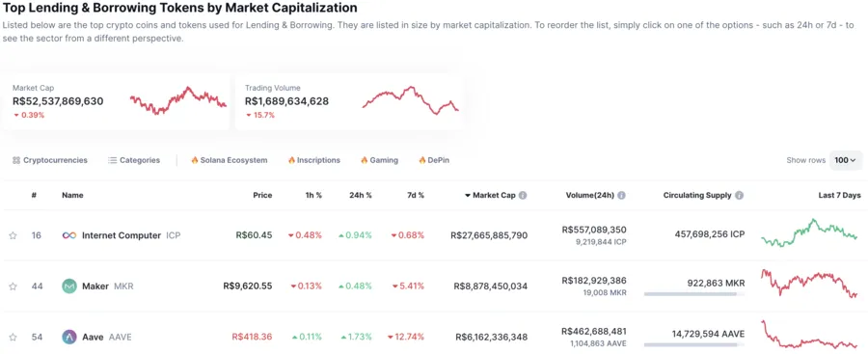This screenshot has width=868, height=354.
Task: Click the Cryptocurrencies grid icon
Action: 16,160
